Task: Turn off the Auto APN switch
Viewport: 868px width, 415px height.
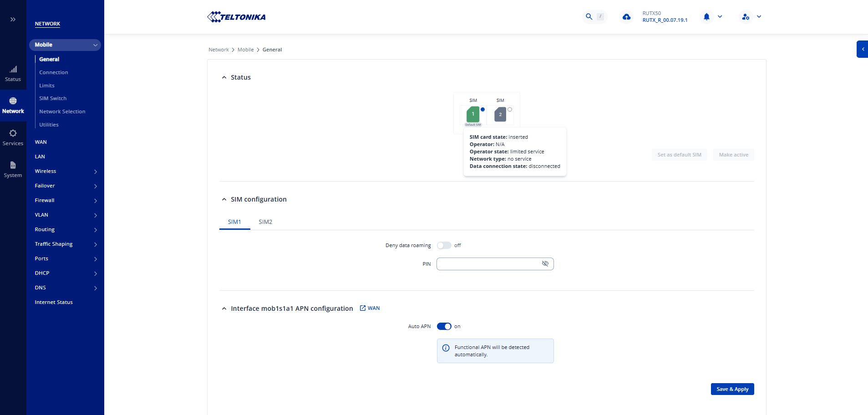Action: click(444, 326)
